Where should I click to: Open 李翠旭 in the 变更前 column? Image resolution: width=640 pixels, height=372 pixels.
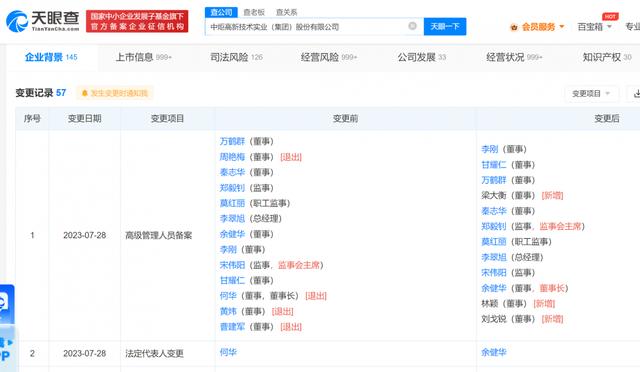232,218
